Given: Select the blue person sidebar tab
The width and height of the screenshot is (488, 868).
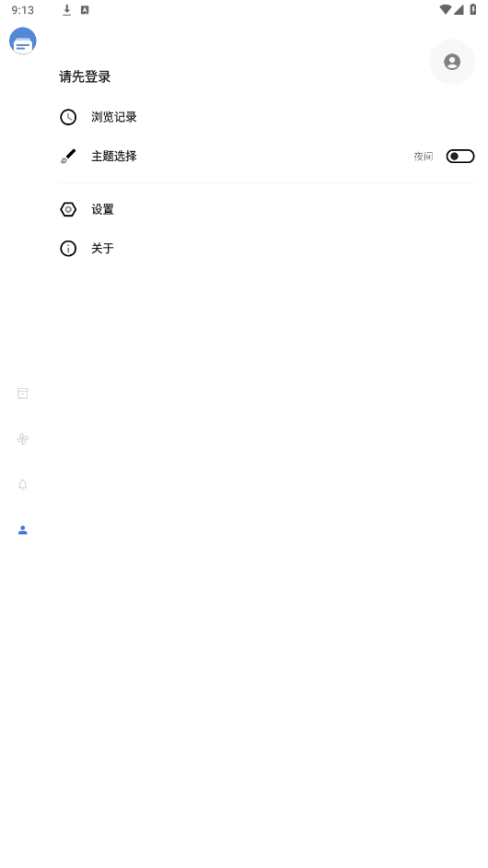Looking at the screenshot, I should [x=23, y=531].
